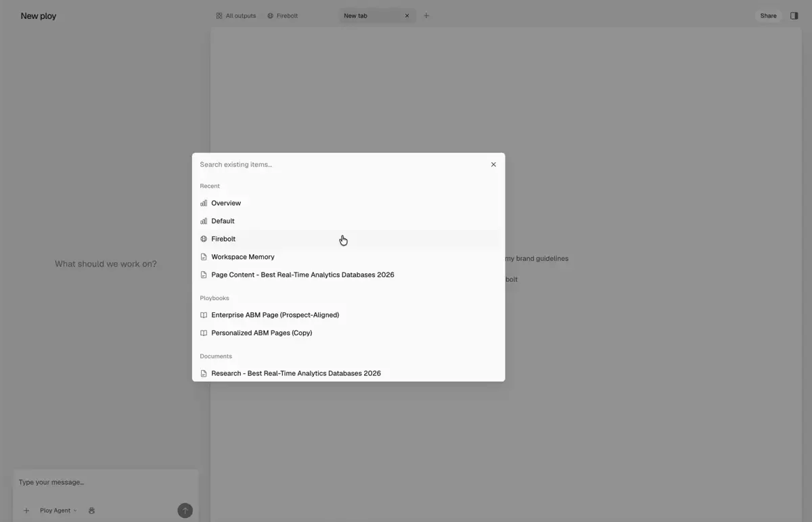Close the item search dialog
The height and width of the screenshot is (522, 812).
click(x=493, y=164)
